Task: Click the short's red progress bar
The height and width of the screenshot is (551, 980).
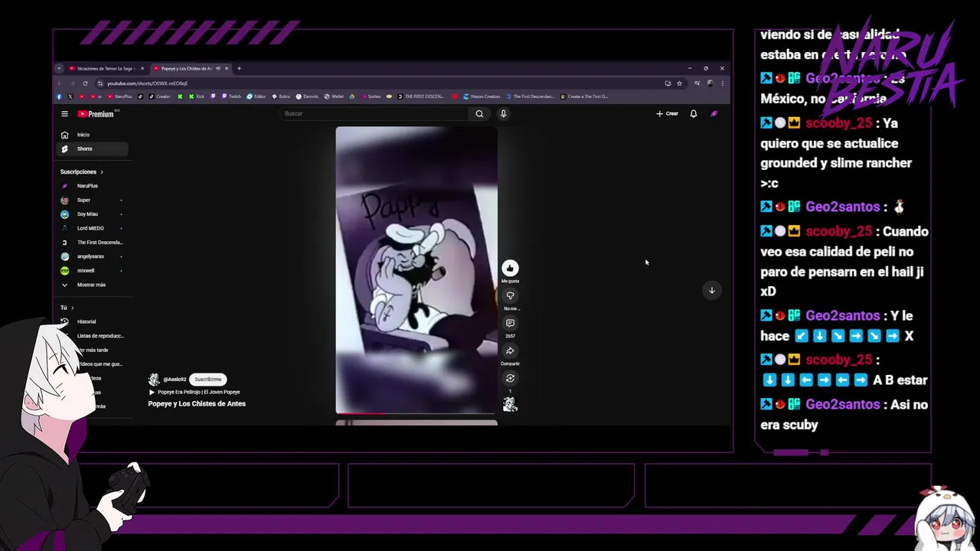Action: point(416,413)
